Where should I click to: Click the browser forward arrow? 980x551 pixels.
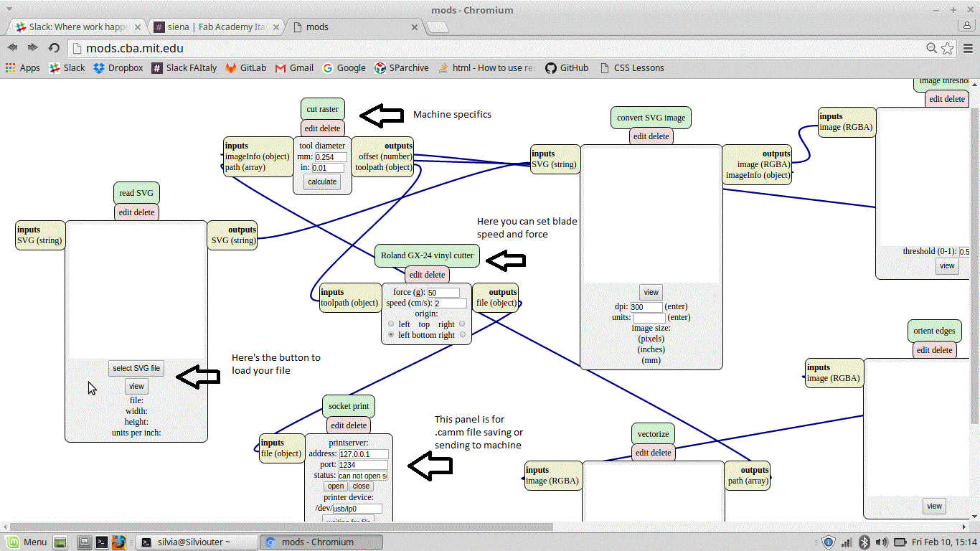pos(33,48)
